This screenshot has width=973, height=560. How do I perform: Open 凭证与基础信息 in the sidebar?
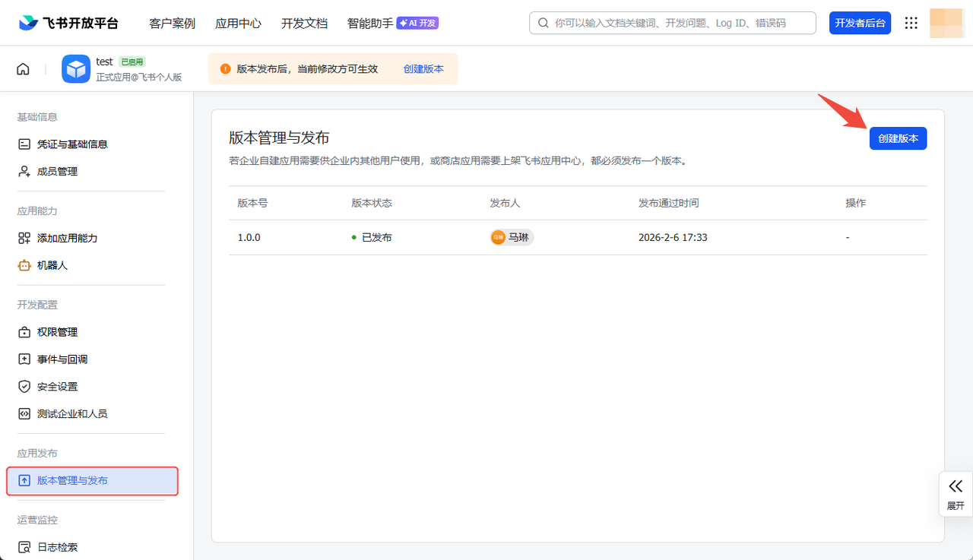72,144
